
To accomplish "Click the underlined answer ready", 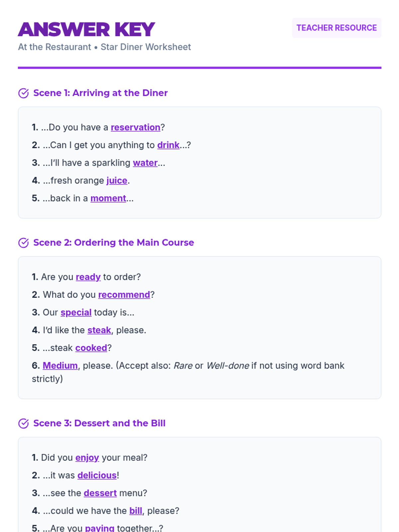I will (88, 277).
